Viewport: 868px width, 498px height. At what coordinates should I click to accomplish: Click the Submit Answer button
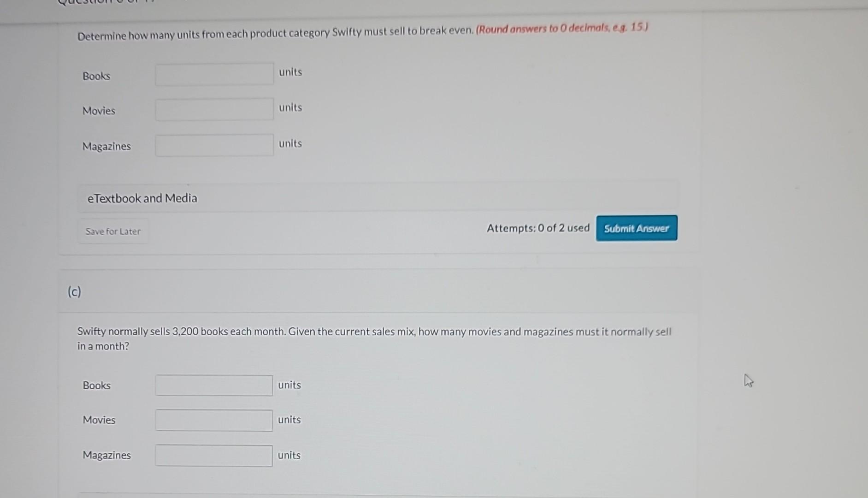coord(636,228)
